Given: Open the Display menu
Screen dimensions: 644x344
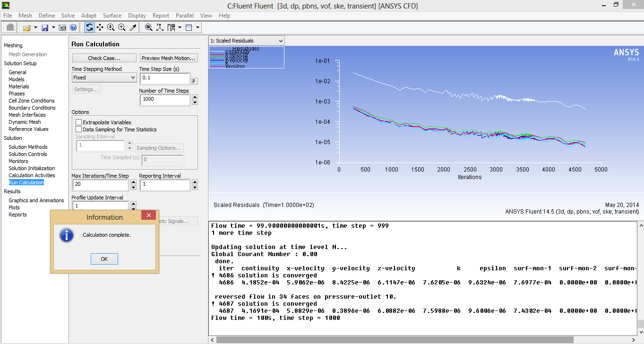Looking at the screenshot, I should (x=137, y=16).
